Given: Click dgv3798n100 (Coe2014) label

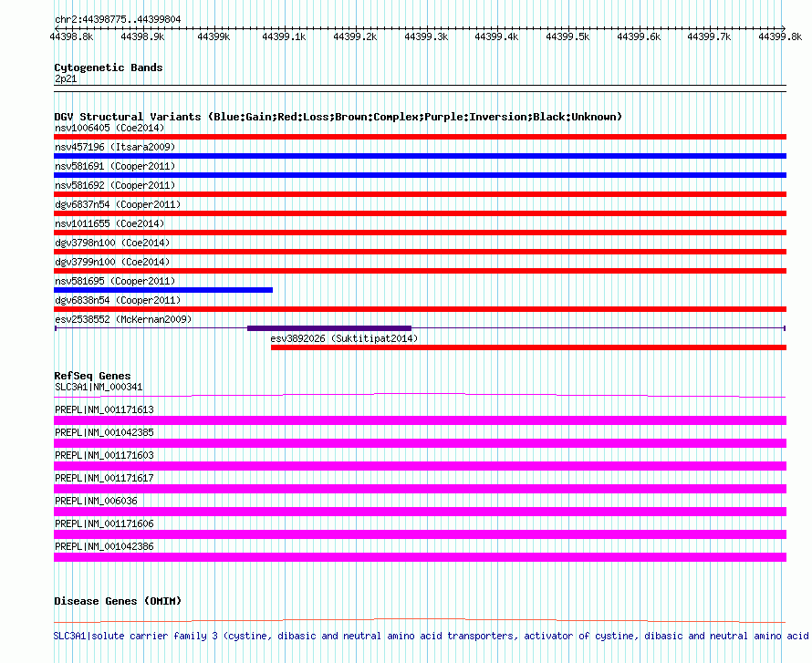Looking at the screenshot, I should (112, 243).
